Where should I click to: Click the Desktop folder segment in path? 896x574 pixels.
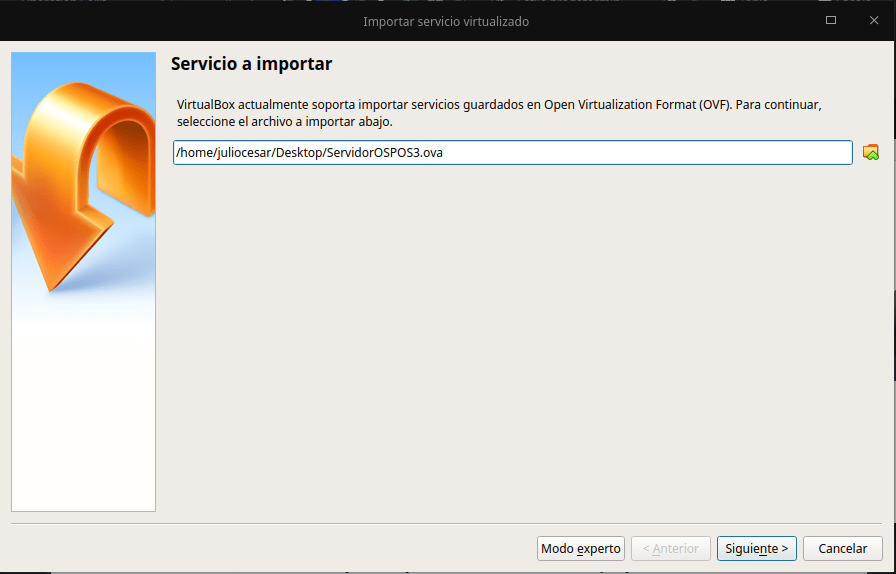pos(300,152)
